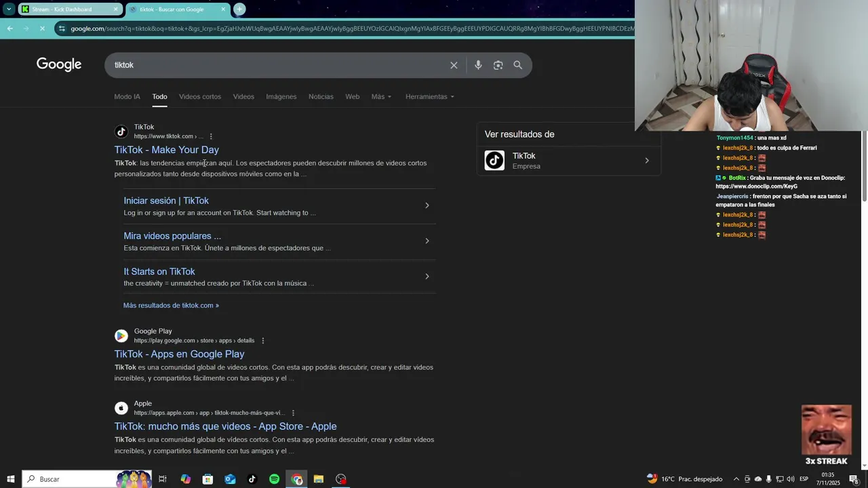Open Más resultados de tiktok.com link

pos(171,306)
